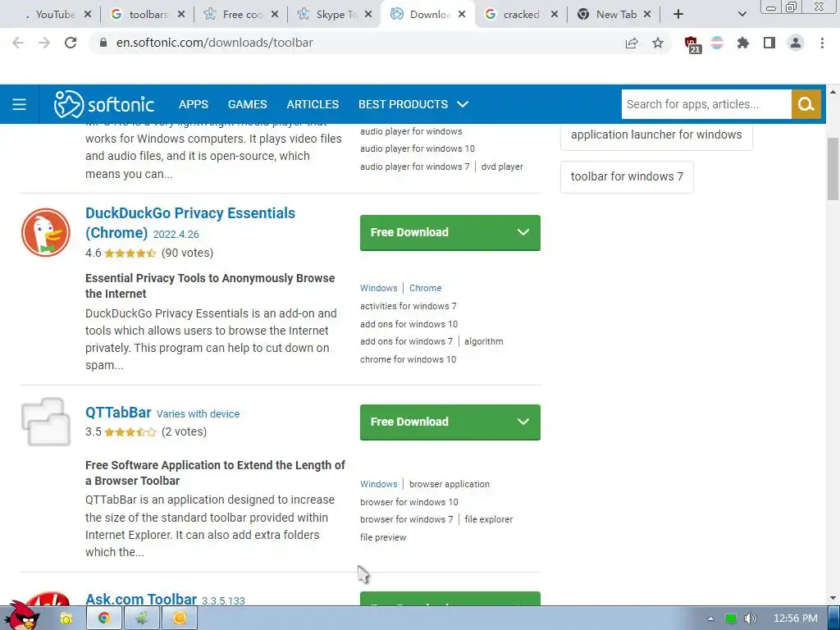Open the Articles menu item
The image size is (840, 630).
(x=313, y=104)
